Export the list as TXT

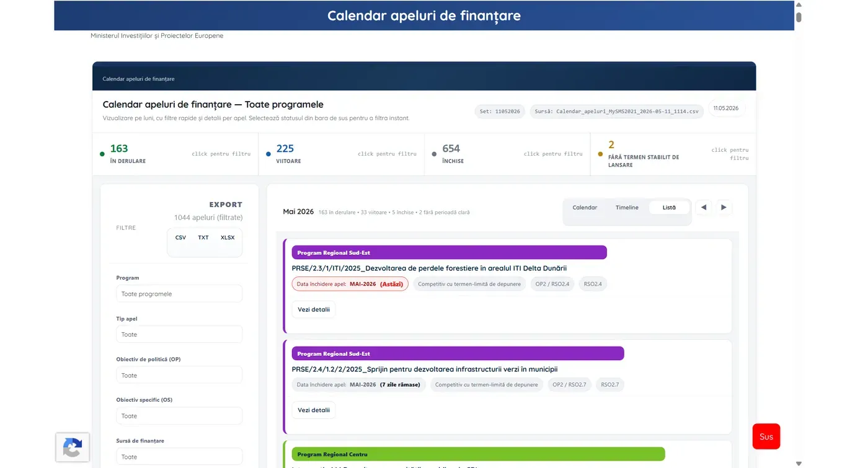203,237
